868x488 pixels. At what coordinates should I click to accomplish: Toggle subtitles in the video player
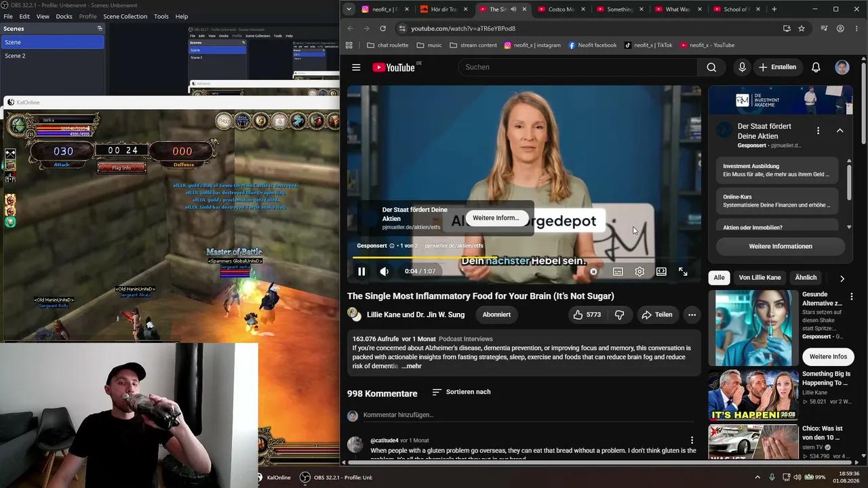618,271
